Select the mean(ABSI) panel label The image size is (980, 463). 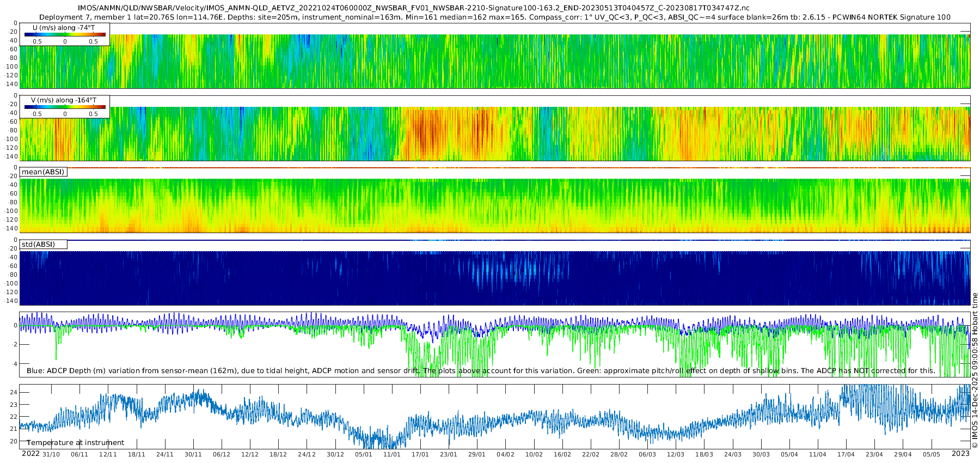[x=43, y=172]
